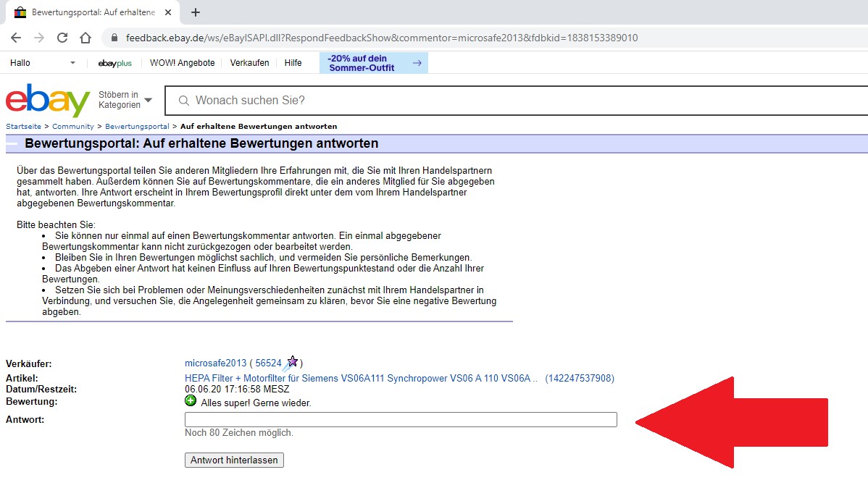Open Stöbern in Kategorien dropdown
This screenshot has width=868, height=488.
(x=125, y=100)
